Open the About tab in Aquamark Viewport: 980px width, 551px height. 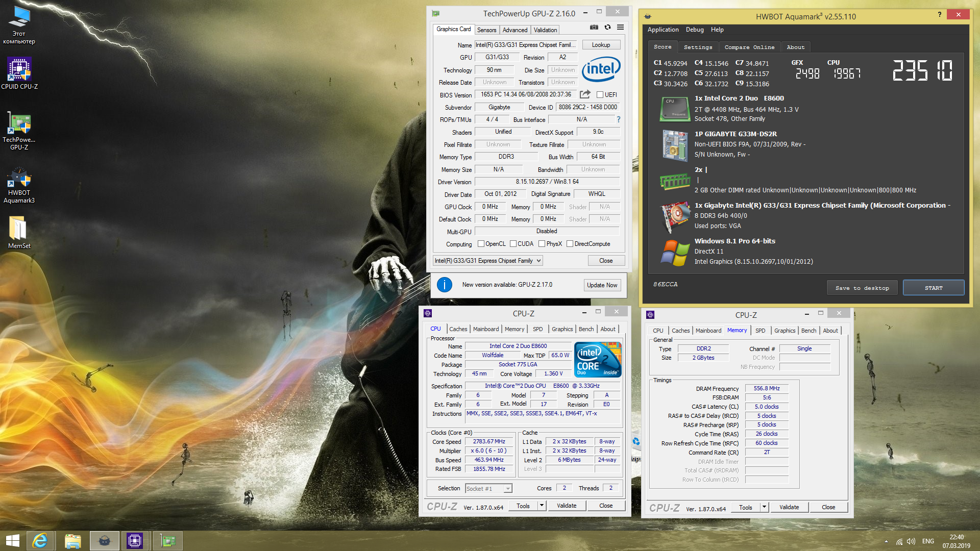[795, 47]
